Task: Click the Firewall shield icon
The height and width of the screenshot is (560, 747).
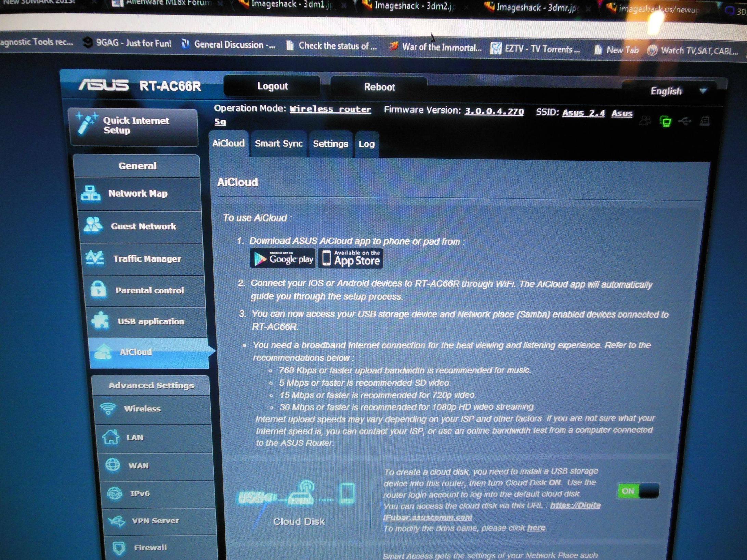Action: 119,547
